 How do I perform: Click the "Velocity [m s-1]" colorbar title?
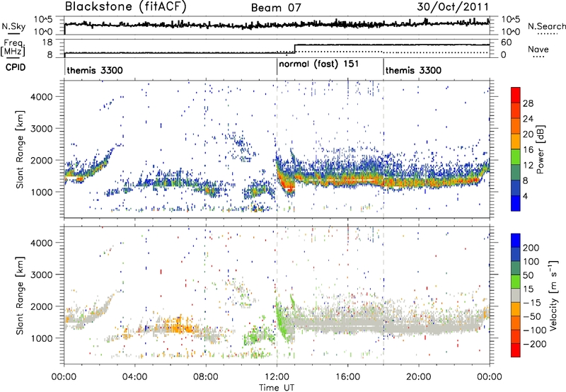554,295
